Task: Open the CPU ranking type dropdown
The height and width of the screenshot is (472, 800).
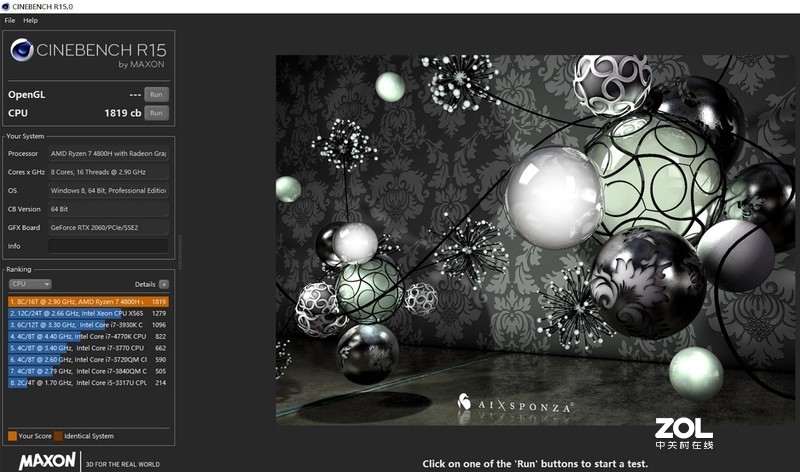Action: [x=30, y=284]
